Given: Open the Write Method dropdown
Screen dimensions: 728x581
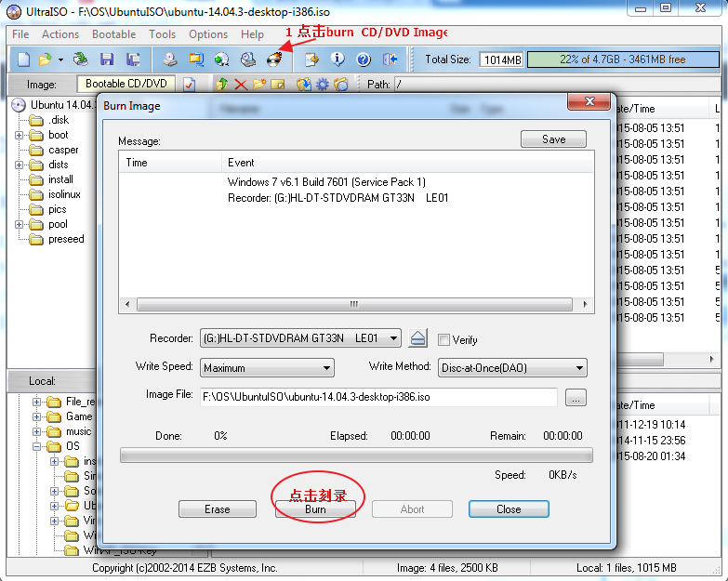Looking at the screenshot, I should pos(579,368).
